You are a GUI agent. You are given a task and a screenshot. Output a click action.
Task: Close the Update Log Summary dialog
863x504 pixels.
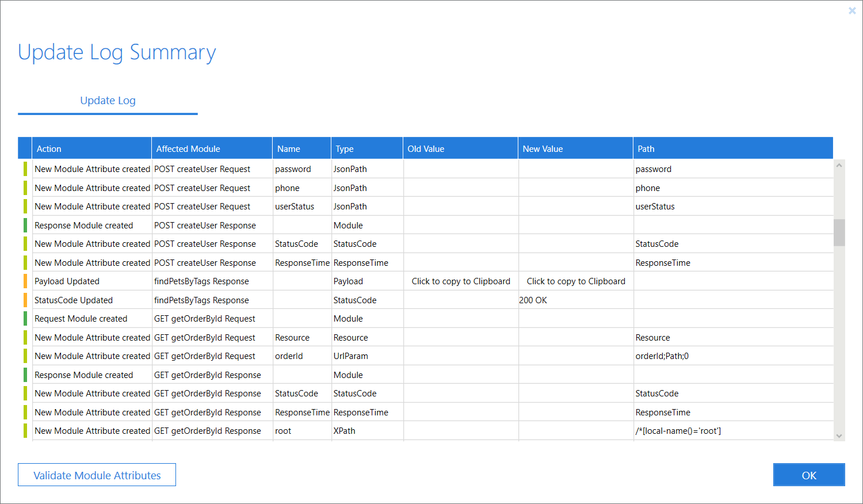pyautogui.click(x=852, y=10)
